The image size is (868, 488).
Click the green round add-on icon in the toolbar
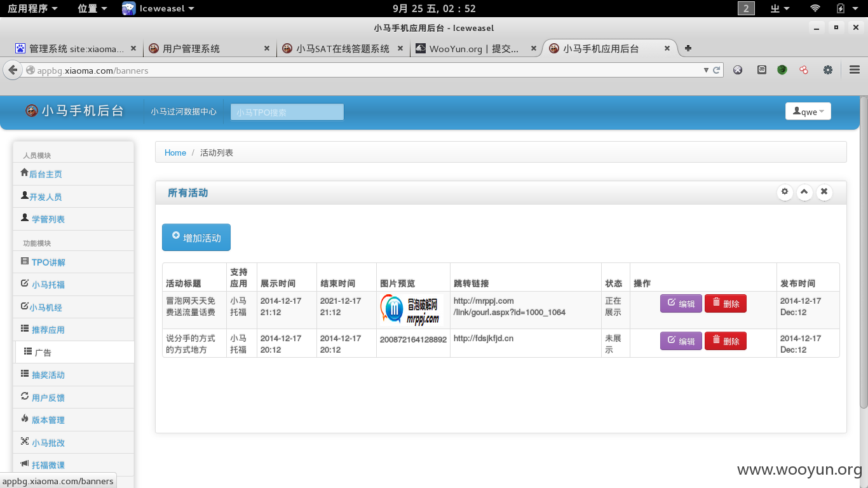[x=782, y=70]
